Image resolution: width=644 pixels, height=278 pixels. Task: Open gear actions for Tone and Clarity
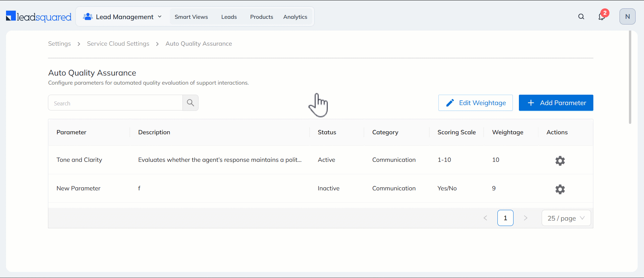coord(560,161)
